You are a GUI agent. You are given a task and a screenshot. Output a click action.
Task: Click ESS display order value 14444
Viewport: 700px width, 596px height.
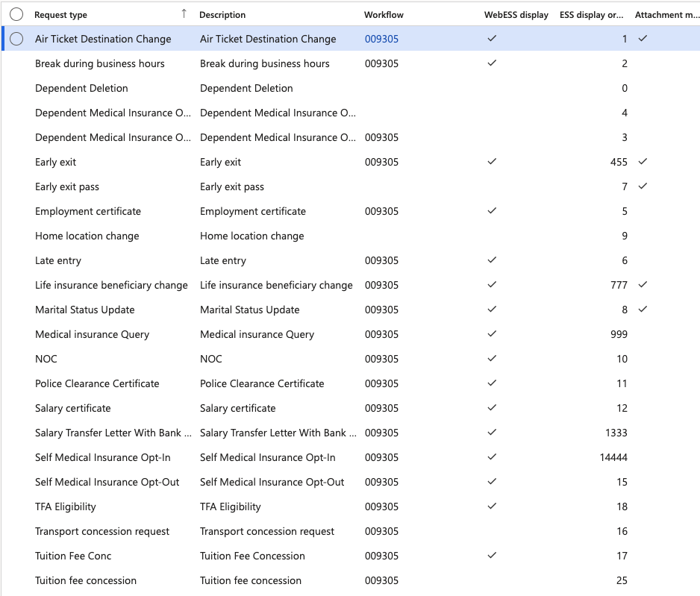coord(613,458)
